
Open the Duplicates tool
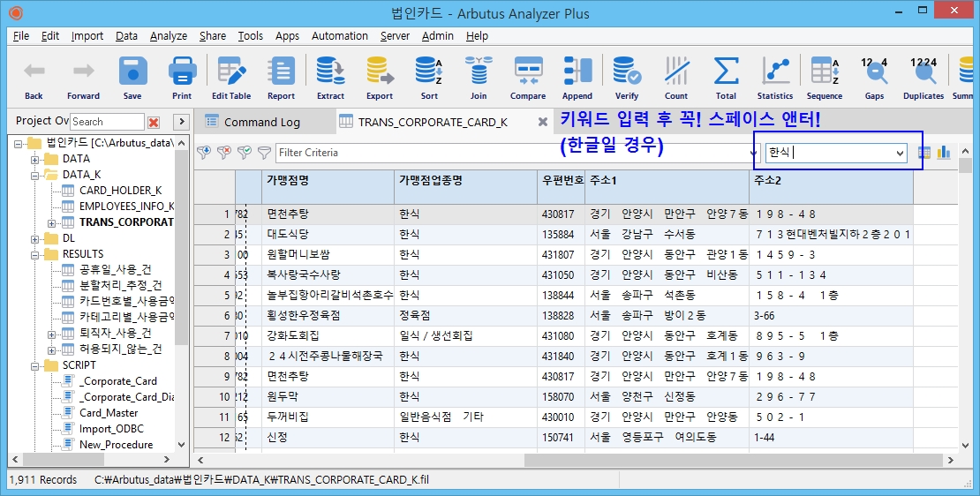(x=923, y=76)
